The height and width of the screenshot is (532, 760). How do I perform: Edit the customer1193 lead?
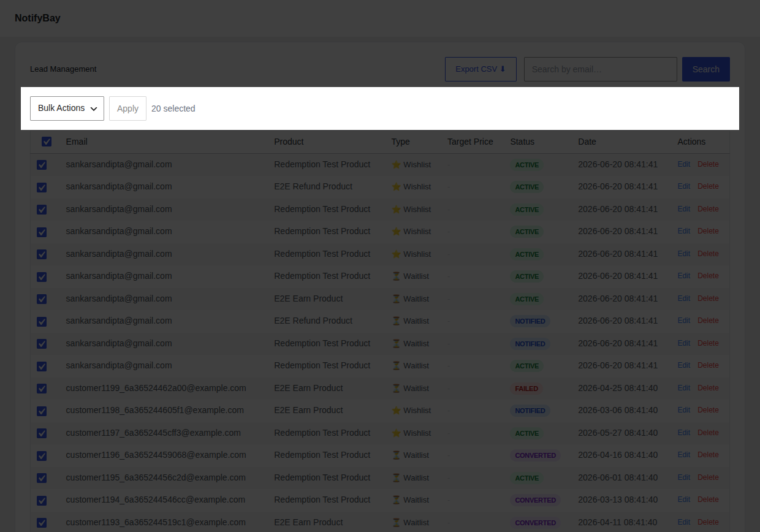(683, 522)
